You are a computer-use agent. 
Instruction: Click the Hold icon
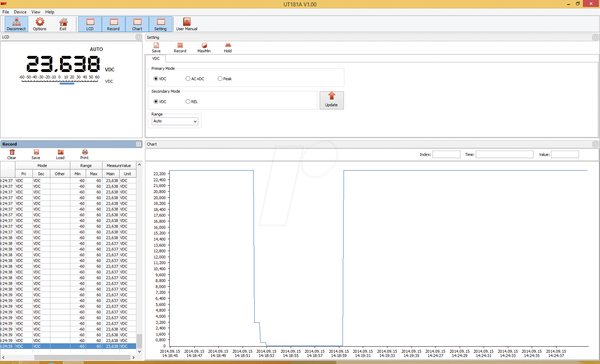228,47
